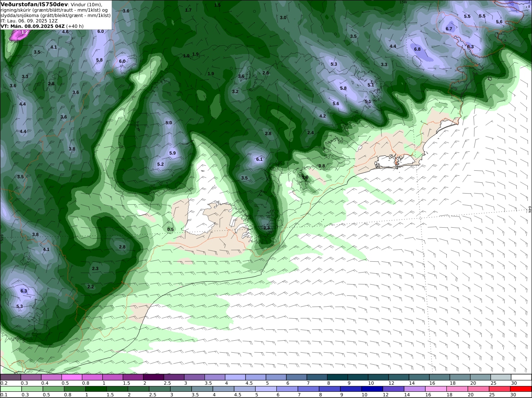Click the 5.0 value on the map

click(x=169, y=123)
